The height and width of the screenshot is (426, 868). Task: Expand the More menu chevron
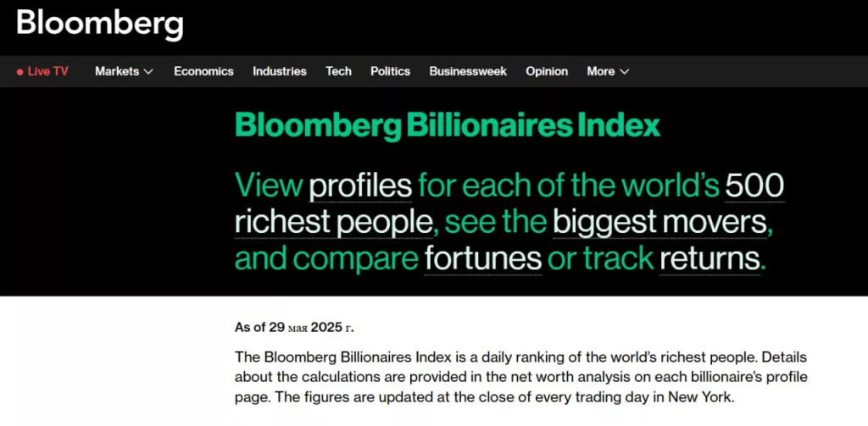[x=625, y=72]
